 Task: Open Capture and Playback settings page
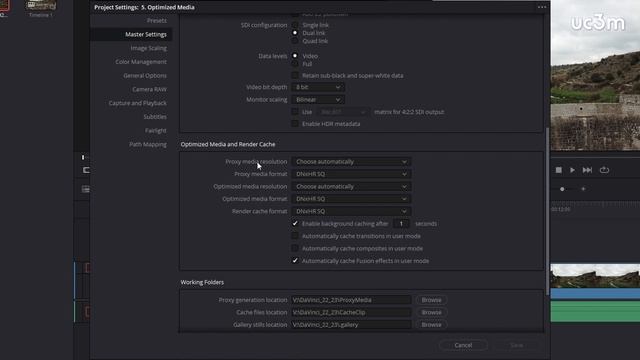(x=138, y=103)
